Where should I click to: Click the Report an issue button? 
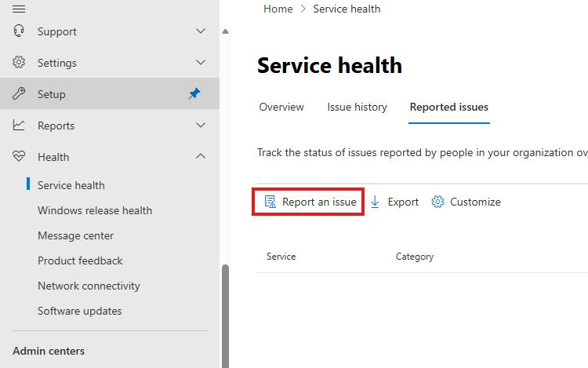tap(308, 202)
